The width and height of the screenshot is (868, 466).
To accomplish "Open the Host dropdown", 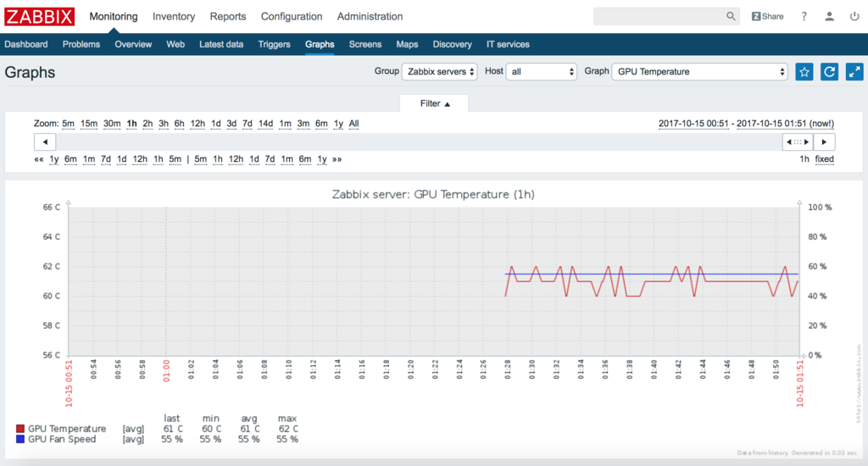I will (542, 72).
